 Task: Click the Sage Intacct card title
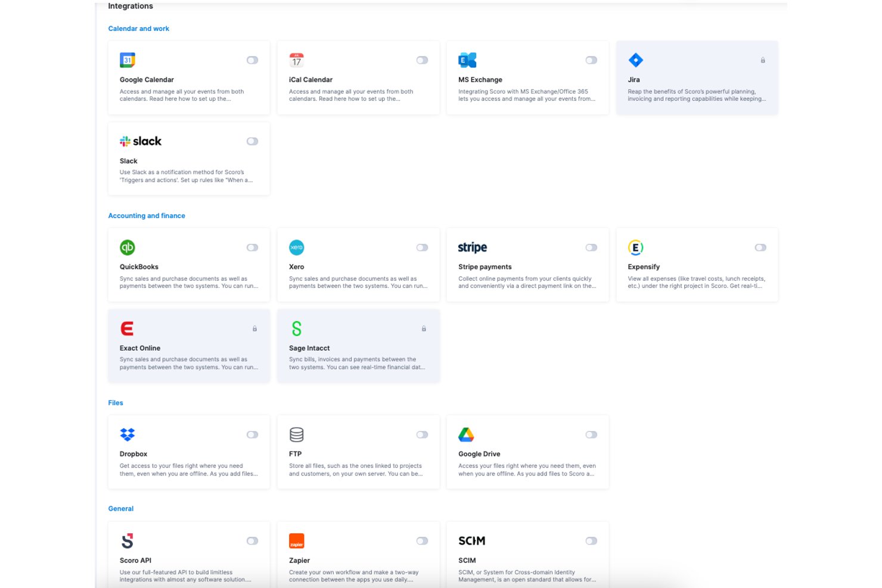pos(309,348)
